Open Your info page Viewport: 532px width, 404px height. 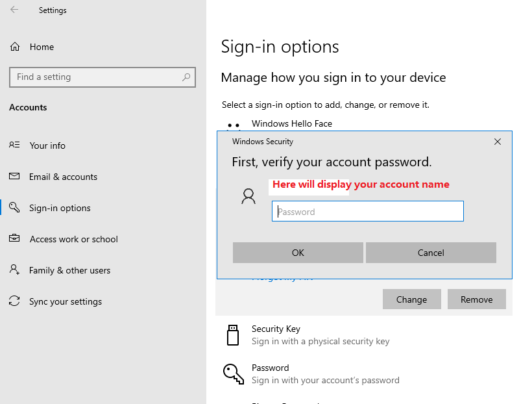(x=47, y=145)
